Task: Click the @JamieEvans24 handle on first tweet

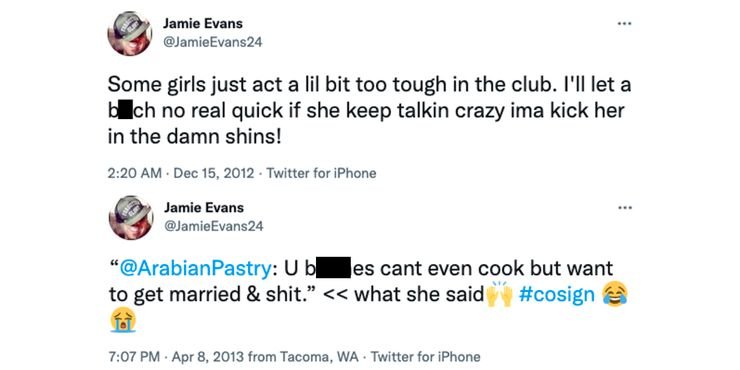Action: click(x=212, y=42)
